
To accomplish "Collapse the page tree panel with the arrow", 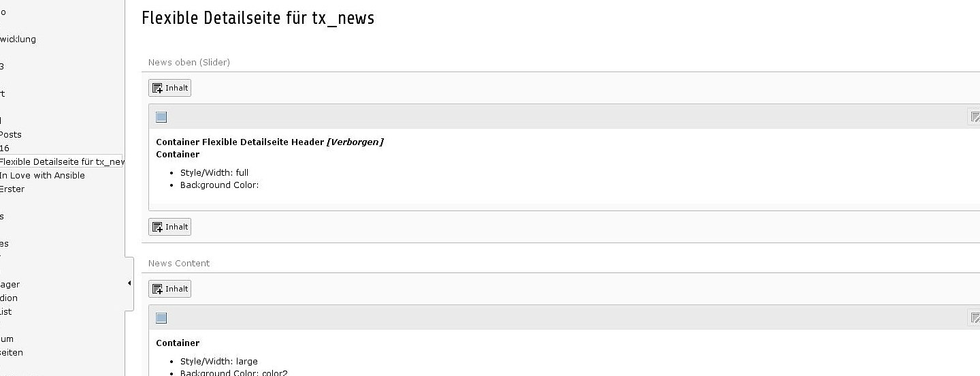I will click(x=129, y=283).
